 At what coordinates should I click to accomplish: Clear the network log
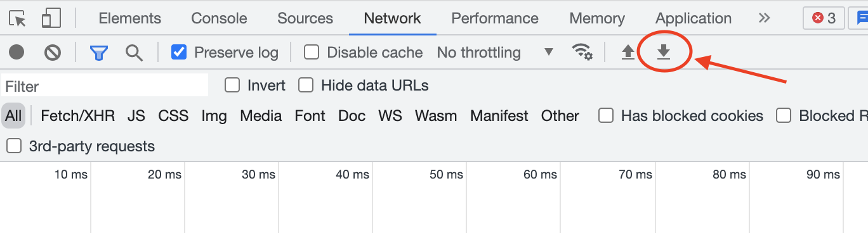53,52
